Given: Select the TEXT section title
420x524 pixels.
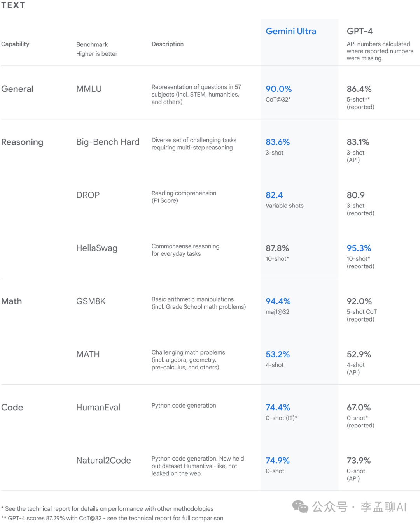Looking at the screenshot, I should click(13, 5).
